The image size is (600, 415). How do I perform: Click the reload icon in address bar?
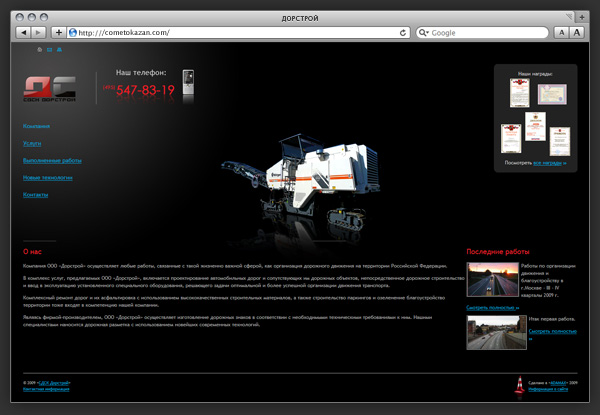pyautogui.click(x=404, y=32)
